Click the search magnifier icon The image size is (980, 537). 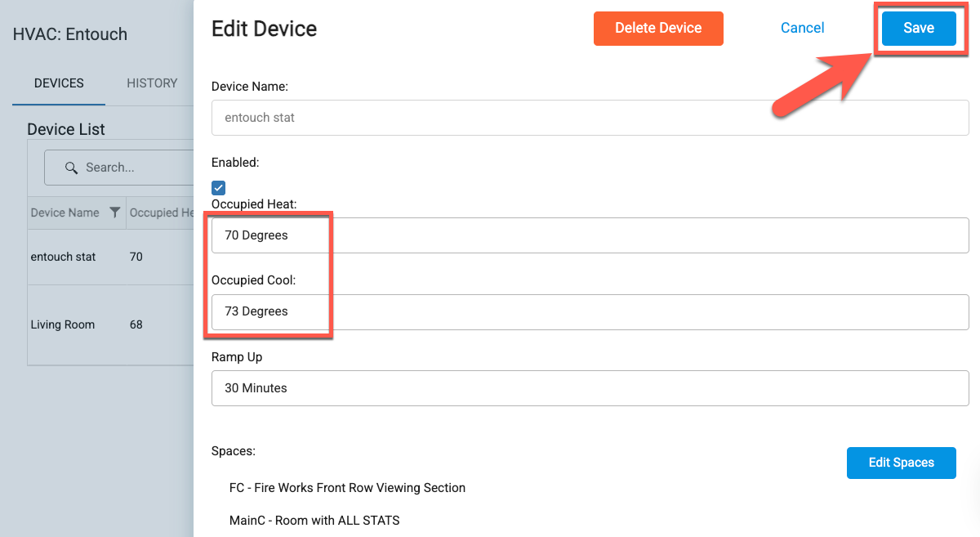point(71,168)
